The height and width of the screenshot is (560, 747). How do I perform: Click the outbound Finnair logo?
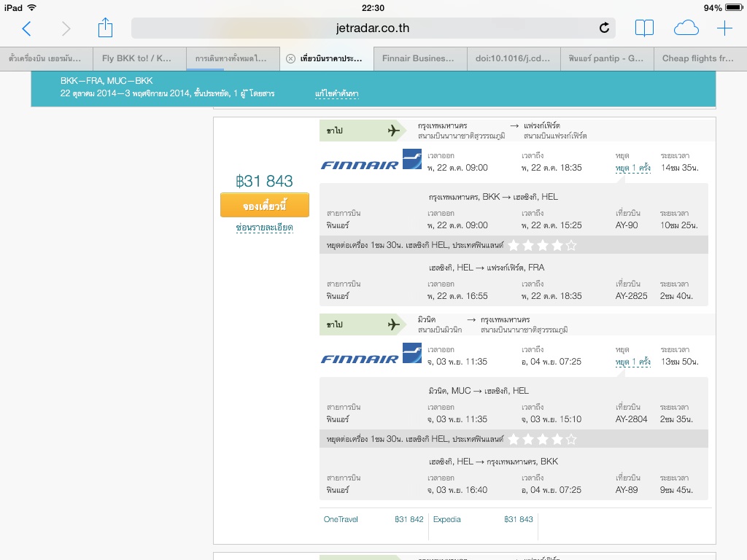[371, 160]
